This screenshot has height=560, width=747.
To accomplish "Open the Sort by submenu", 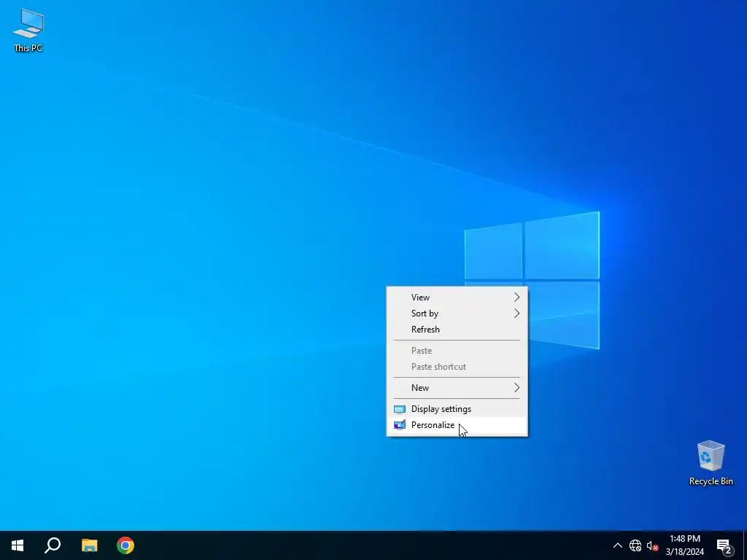I will [457, 314].
